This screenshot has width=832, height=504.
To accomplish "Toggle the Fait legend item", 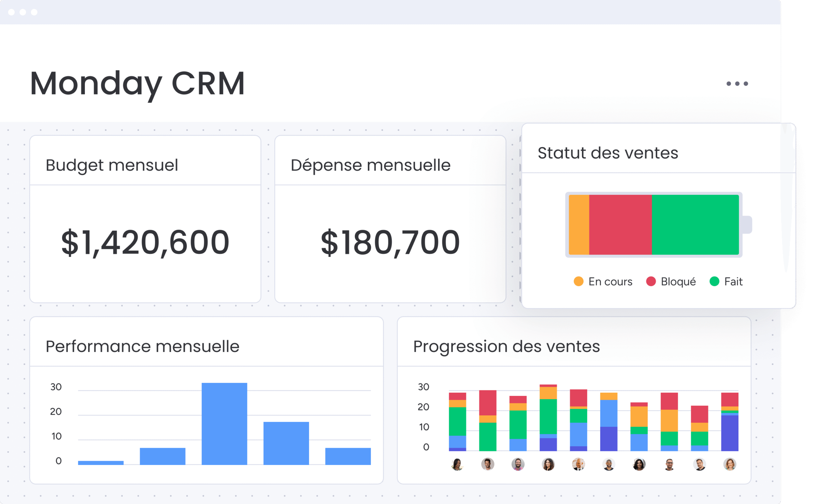I will (726, 281).
